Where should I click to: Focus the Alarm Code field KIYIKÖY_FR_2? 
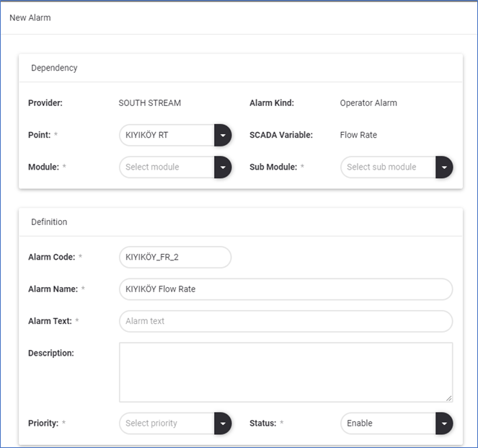click(174, 257)
